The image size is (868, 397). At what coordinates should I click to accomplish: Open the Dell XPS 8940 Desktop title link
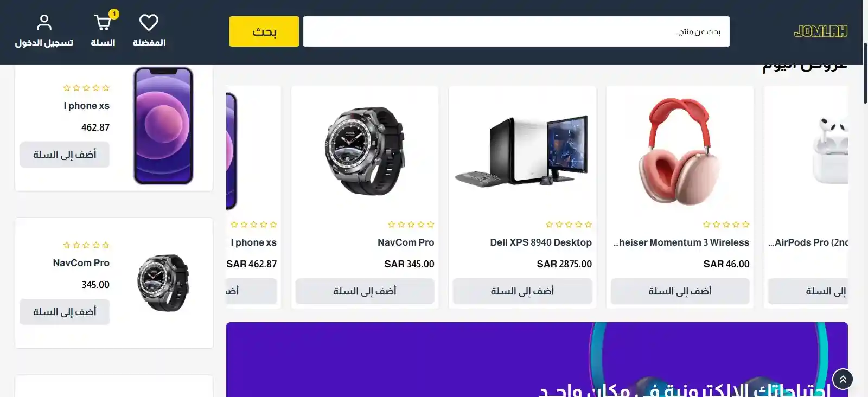click(x=541, y=242)
